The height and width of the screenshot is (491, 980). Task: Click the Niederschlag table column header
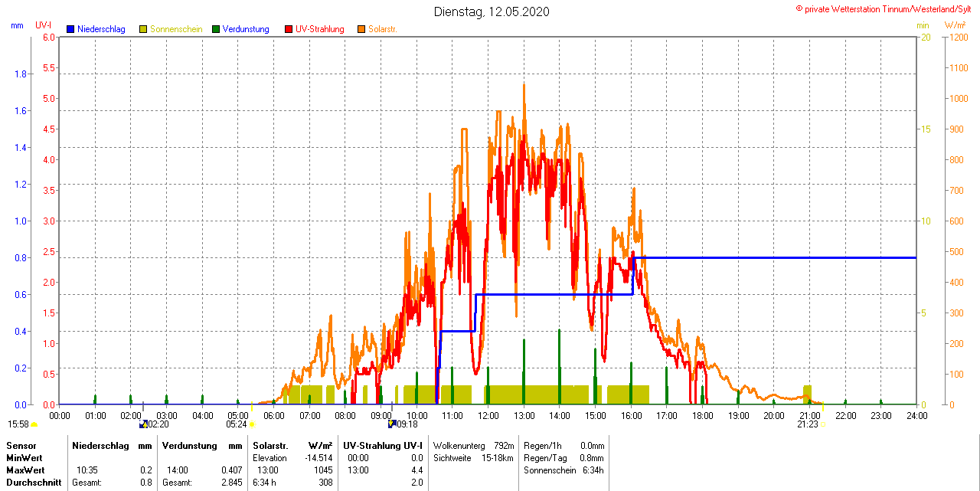tap(100, 445)
